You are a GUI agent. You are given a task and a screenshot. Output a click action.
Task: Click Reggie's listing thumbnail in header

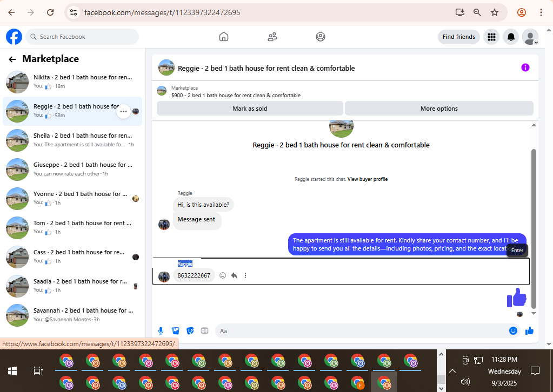tap(166, 67)
